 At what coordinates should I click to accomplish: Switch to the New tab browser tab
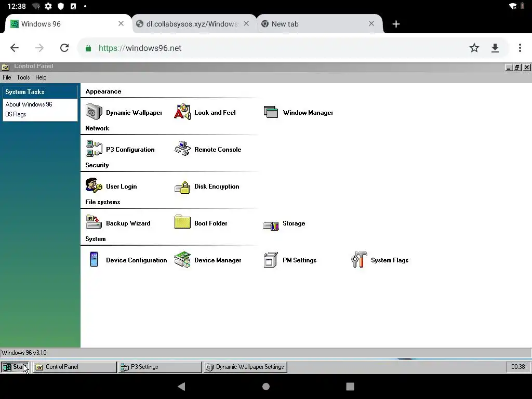click(319, 24)
